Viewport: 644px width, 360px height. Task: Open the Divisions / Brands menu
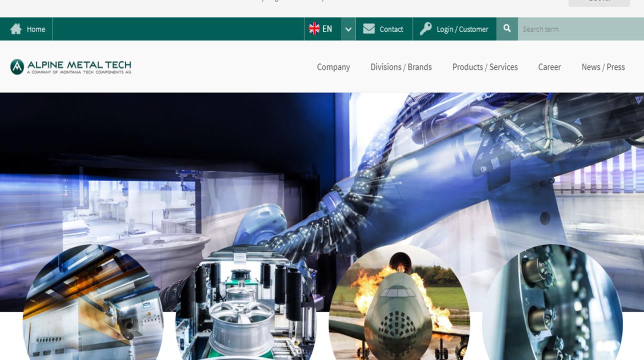click(401, 67)
